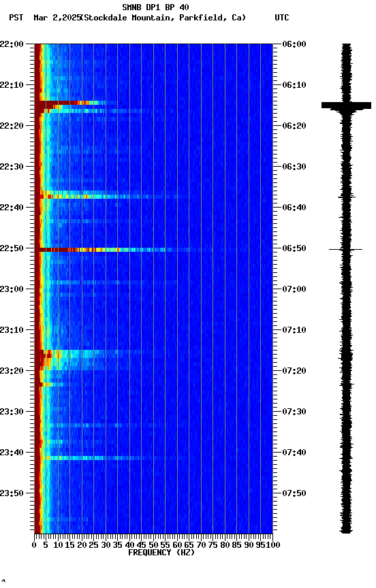Click the '06:00' UTC time label
This screenshot has width=376, height=588.
click(294, 44)
